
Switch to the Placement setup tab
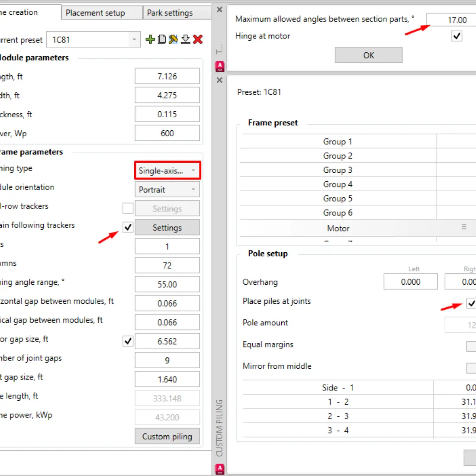pos(102,13)
